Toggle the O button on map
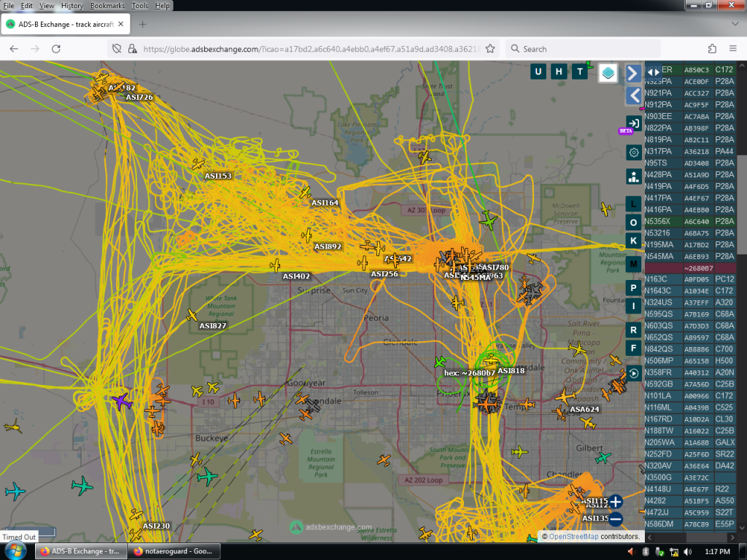Screen dimensions: 747x560 pos(633,222)
